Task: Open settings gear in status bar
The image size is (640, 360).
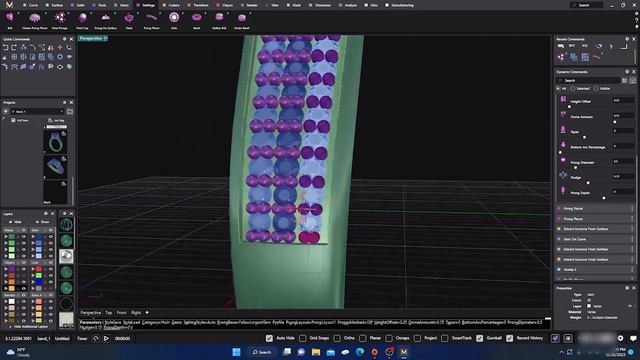Action: tap(620, 338)
